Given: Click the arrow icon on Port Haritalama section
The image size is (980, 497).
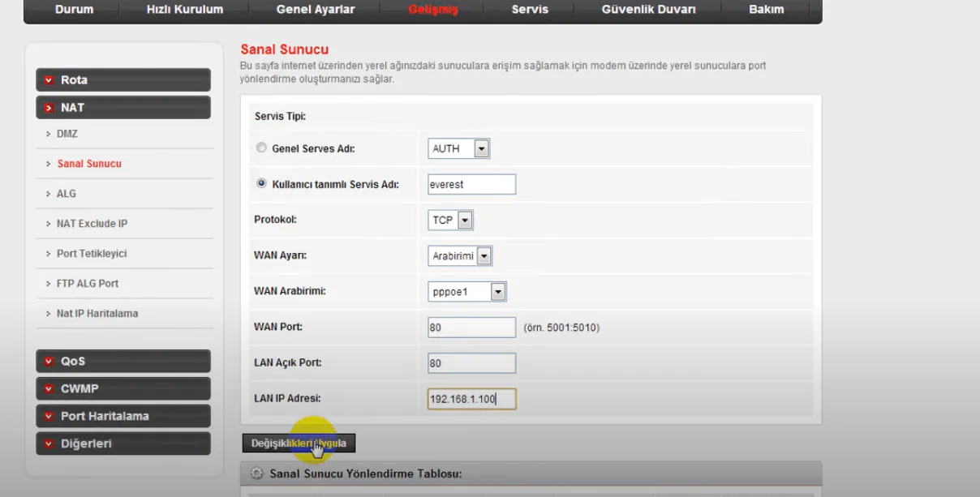Looking at the screenshot, I should [x=49, y=417].
